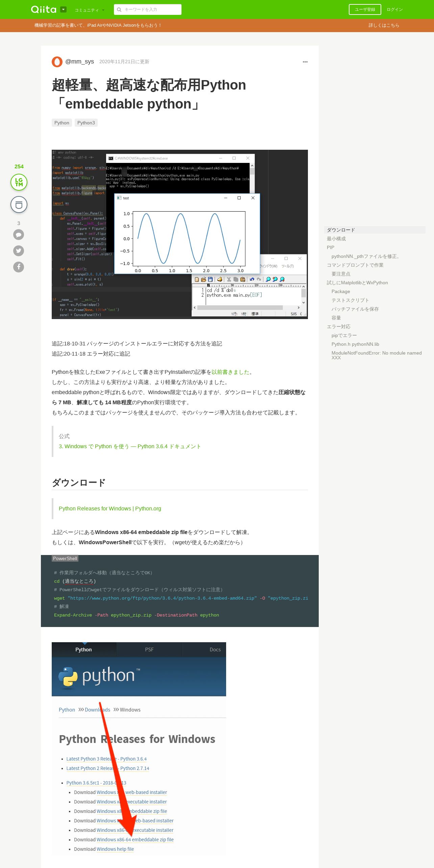Click the LGTM button

click(19, 182)
